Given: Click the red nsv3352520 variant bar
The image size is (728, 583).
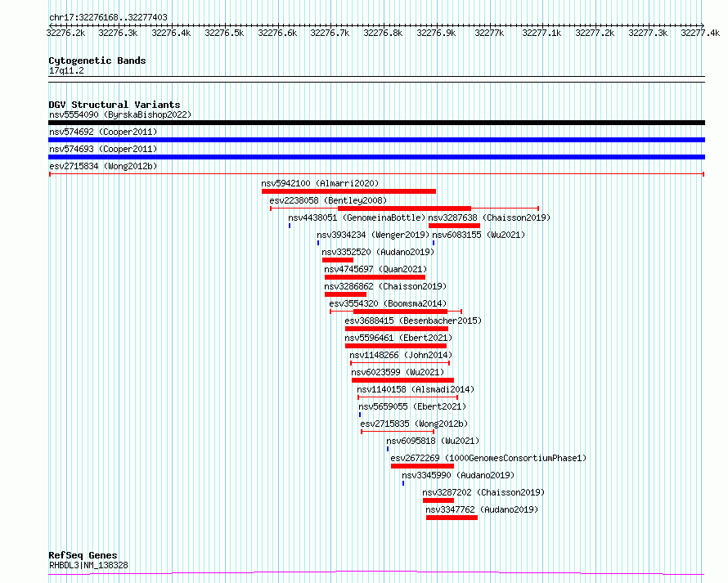Looking at the screenshot, I should tap(338, 260).
